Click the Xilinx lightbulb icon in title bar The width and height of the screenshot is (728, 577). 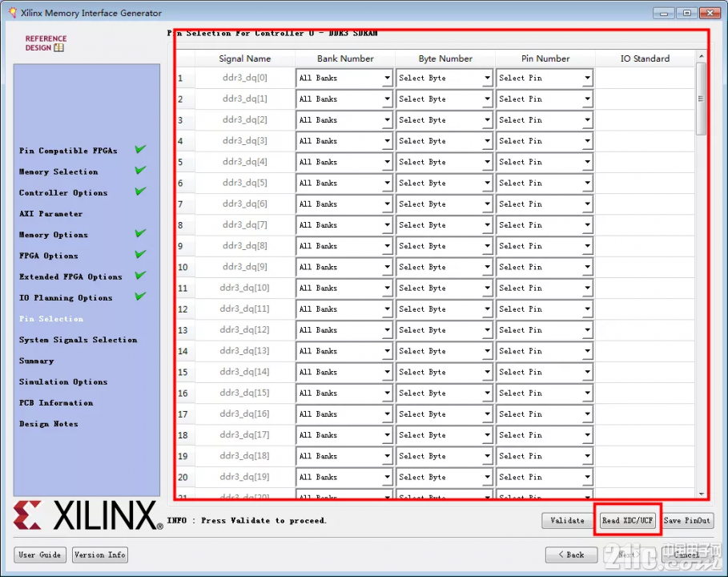pos(13,13)
